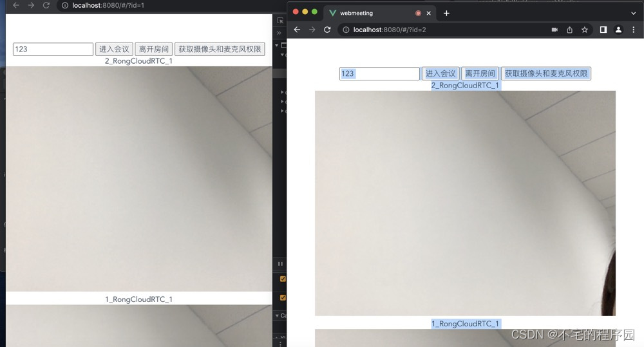Open Chrome three-dot menu in right window
The width and height of the screenshot is (644, 347).
click(x=633, y=30)
